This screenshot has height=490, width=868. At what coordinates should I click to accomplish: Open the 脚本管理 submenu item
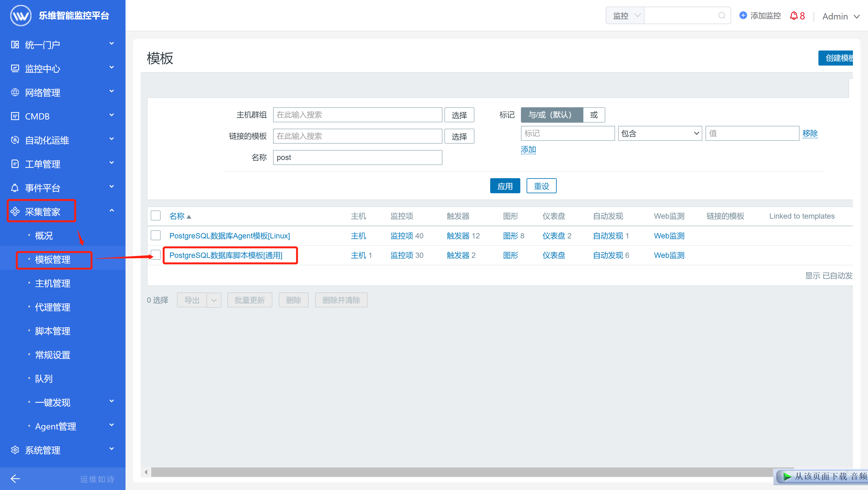[x=53, y=331]
